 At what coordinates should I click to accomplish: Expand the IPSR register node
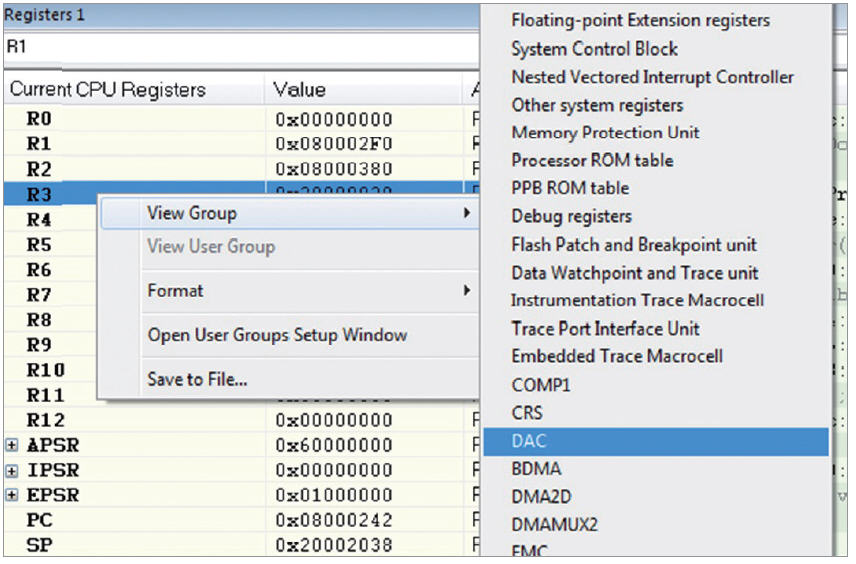pos(12,470)
